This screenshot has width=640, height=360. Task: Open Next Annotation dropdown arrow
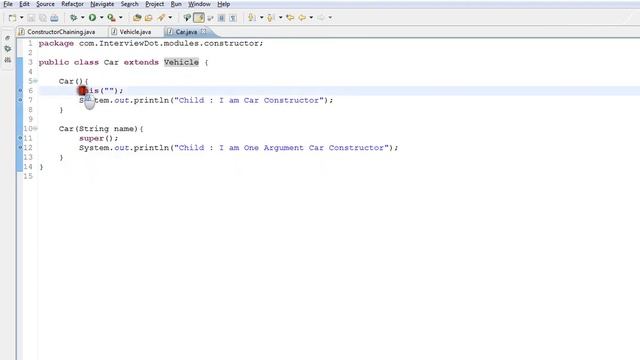click(261, 18)
